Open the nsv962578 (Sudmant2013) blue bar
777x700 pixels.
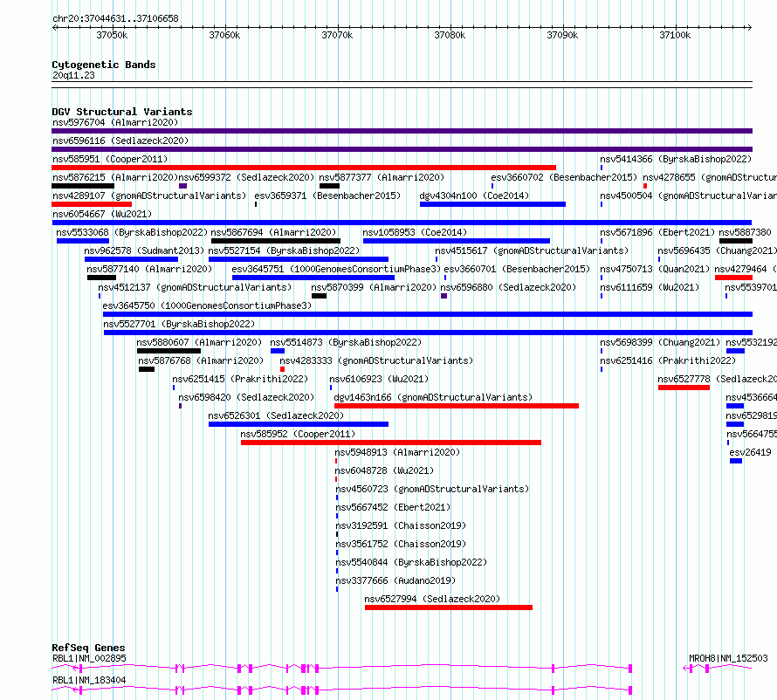(x=131, y=259)
